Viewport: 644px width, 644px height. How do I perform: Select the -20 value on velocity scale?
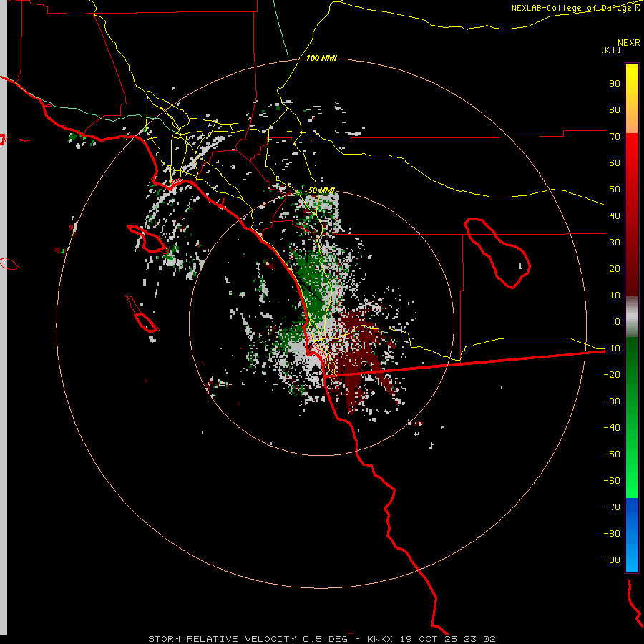612,375
